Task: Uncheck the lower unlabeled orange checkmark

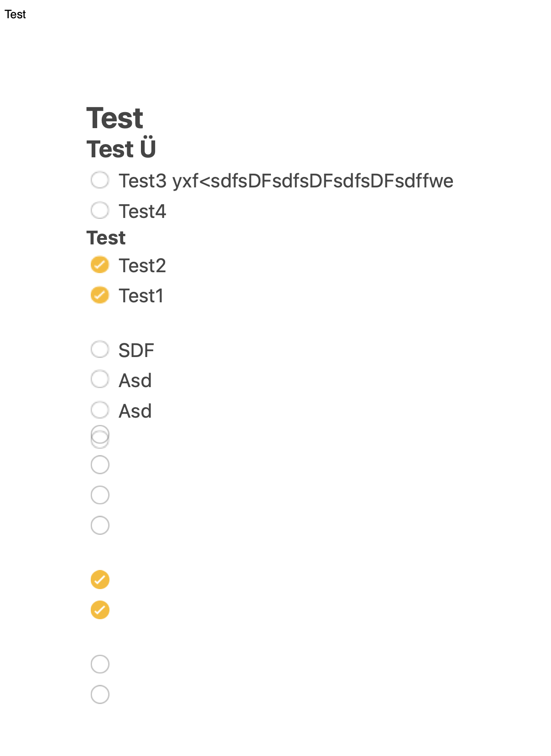Action: [100, 610]
